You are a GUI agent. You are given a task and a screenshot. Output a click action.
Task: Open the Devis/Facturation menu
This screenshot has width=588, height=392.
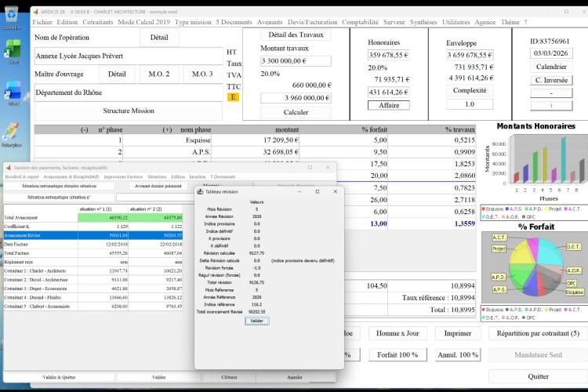(x=312, y=22)
